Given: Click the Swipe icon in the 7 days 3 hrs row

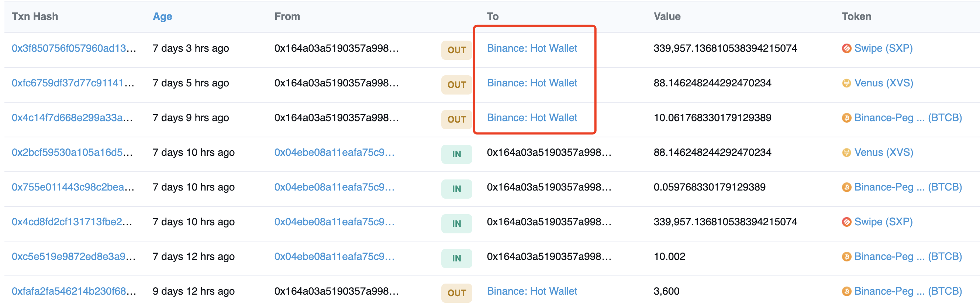Looking at the screenshot, I should (x=846, y=48).
